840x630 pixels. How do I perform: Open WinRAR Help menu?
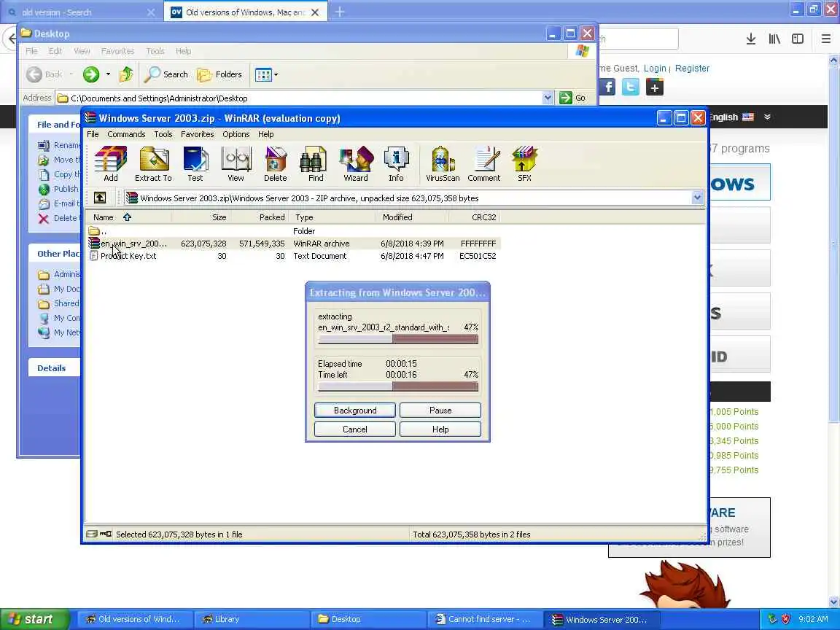click(x=265, y=134)
